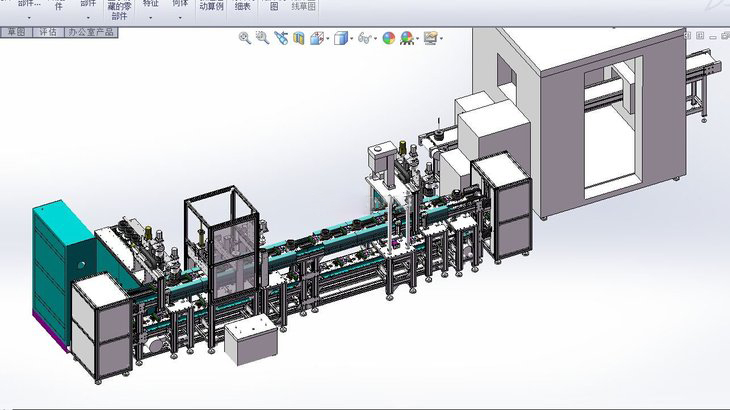Open the Hide/Show Items dropdown arrow
The height and width of the screenshot is (410, 730).
[x=375, y=39]
